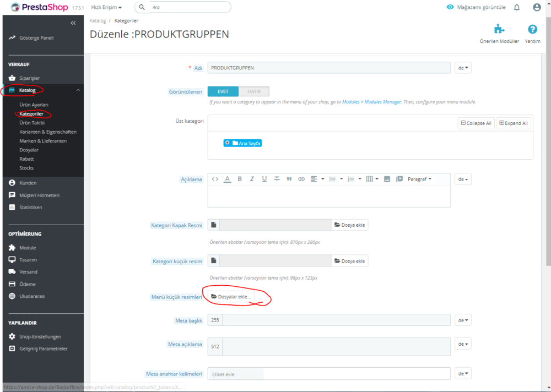Insert link in editor
This screenshot has height=392, width=551.
point(301,179)
